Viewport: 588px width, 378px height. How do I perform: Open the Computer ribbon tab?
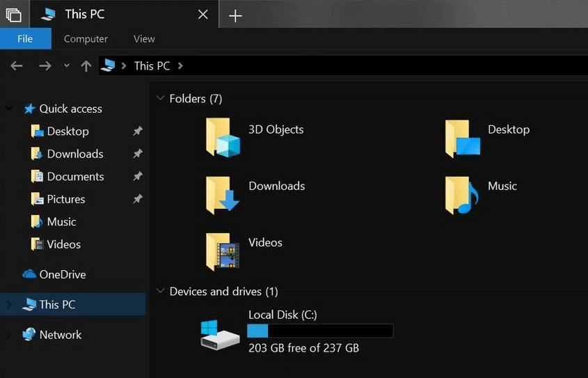click(x=86, y=38)
